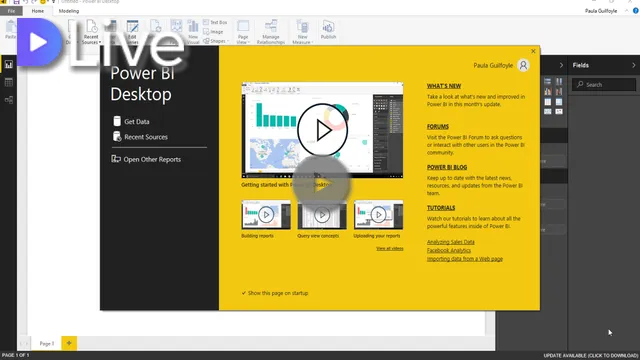
Task: Close the start screen with the X
Action: tap(533, 51)
